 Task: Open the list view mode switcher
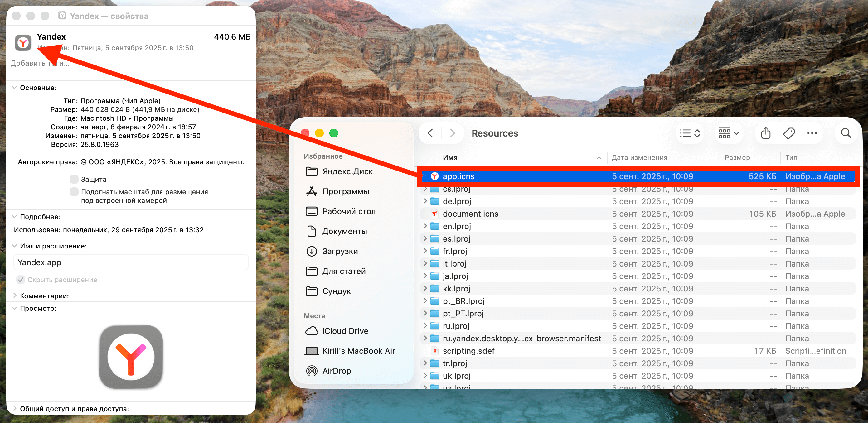click(x=690, y=133)
